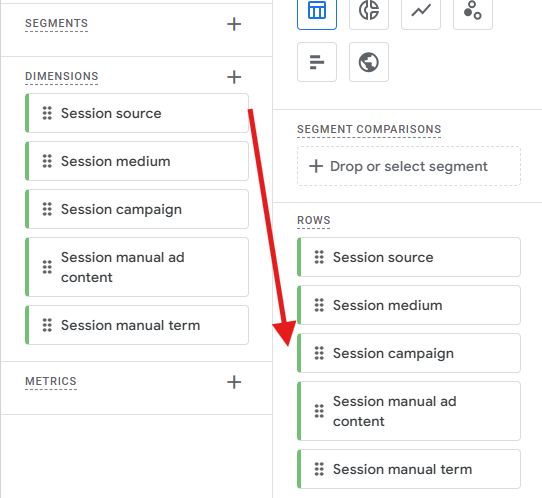The height and width of the screenshot is (498, 542).
Task: Select Session source in Rows
Action: click(409, 257)
